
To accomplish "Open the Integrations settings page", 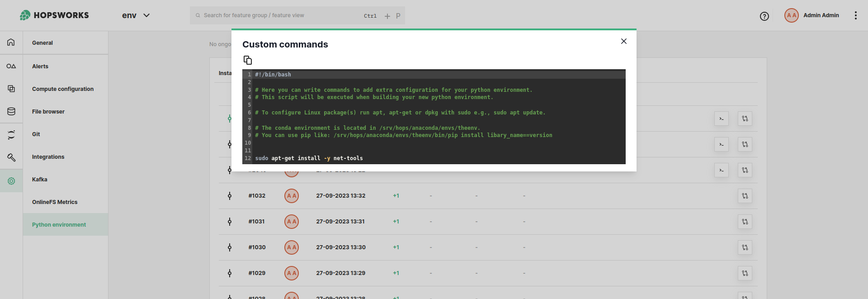I will pyautogui.click(x=48, y=157).
